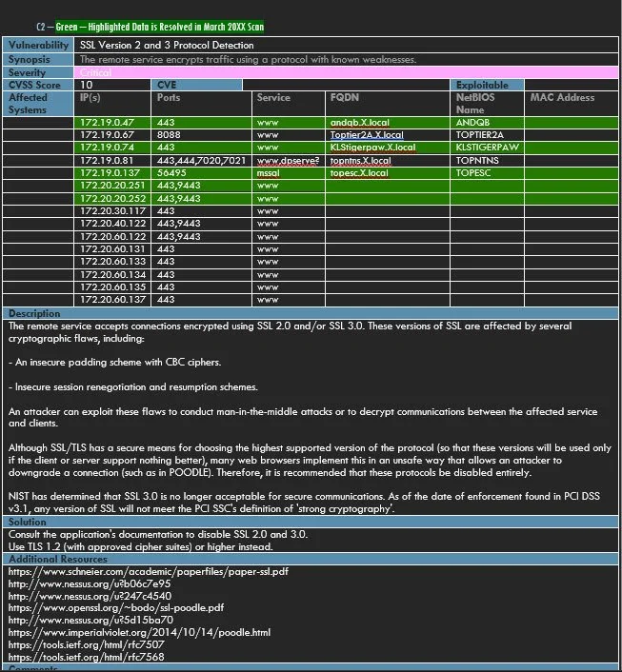Image resolution: width=622 pixels, height=672 pixels.
Task: Select the IP cell 172.20.60.135
Action: [x=112, y=287]
